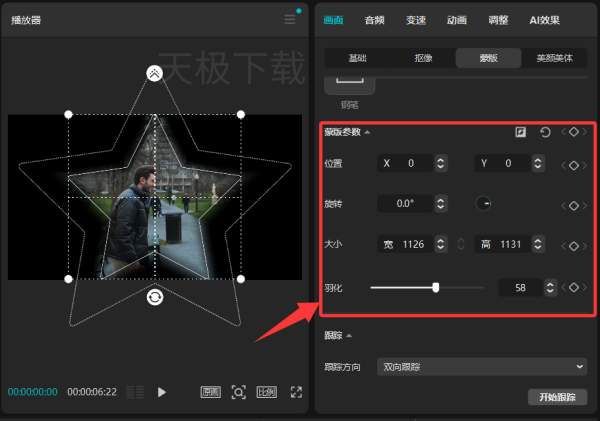Viewport: 600px width, 421px height.
Task: Click the 旋转 rotation value field
Action: point(405,204)
